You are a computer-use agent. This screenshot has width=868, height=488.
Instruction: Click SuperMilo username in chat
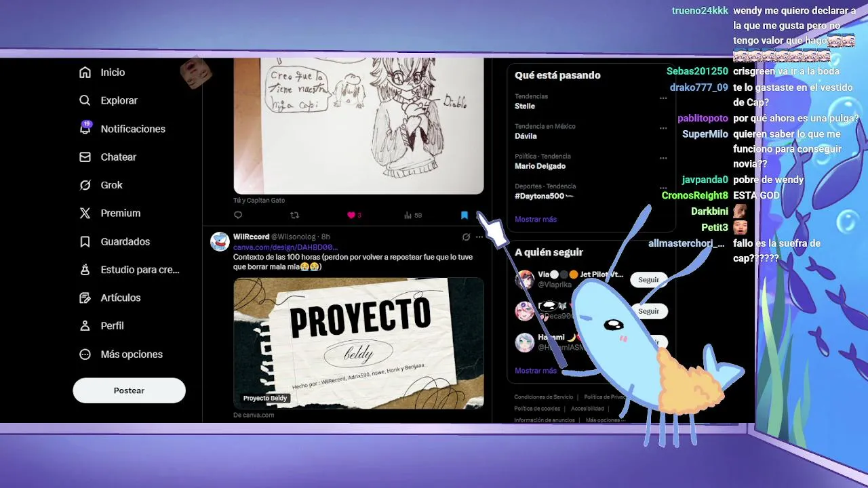click(x=705, y=134)
